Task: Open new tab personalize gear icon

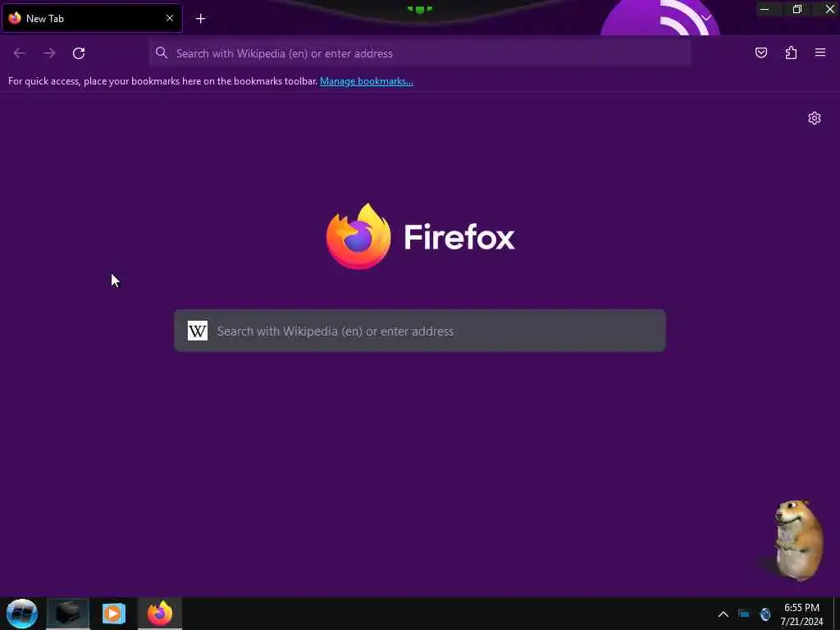Action: click(x=815, y=118)
